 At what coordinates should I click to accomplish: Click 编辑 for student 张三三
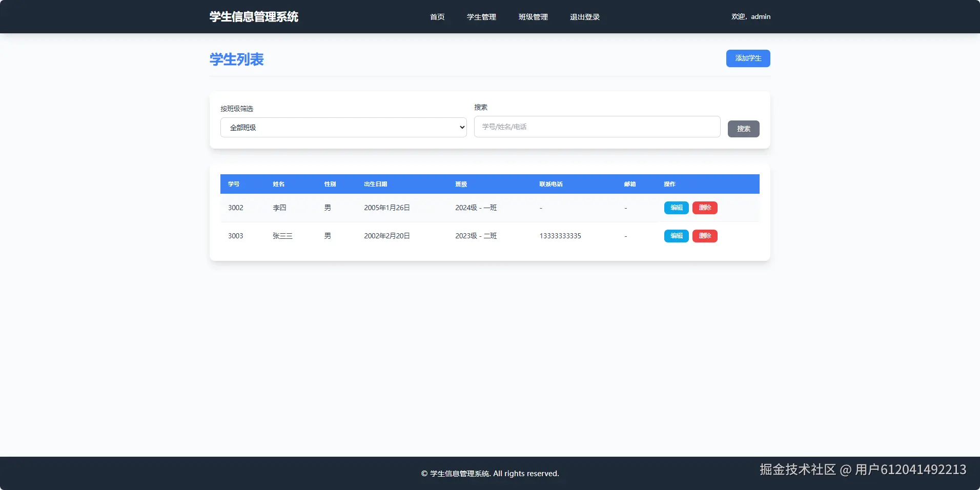pos(676,236)
